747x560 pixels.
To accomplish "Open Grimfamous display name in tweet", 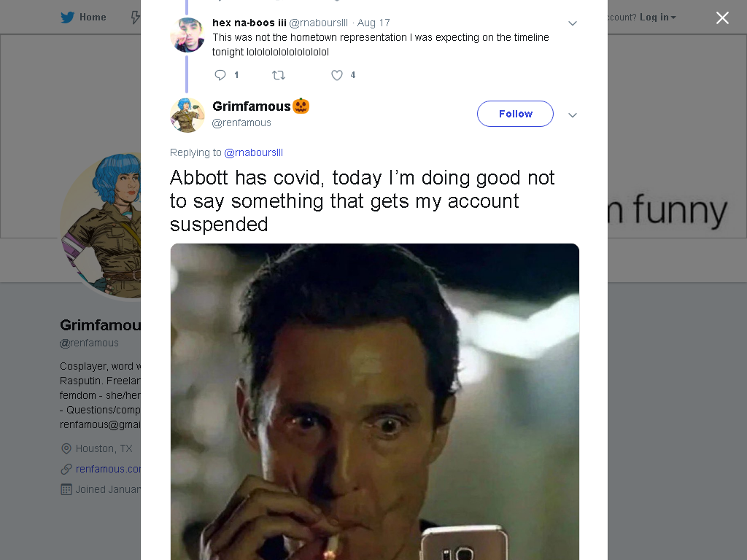I will [x=252, y=106].
